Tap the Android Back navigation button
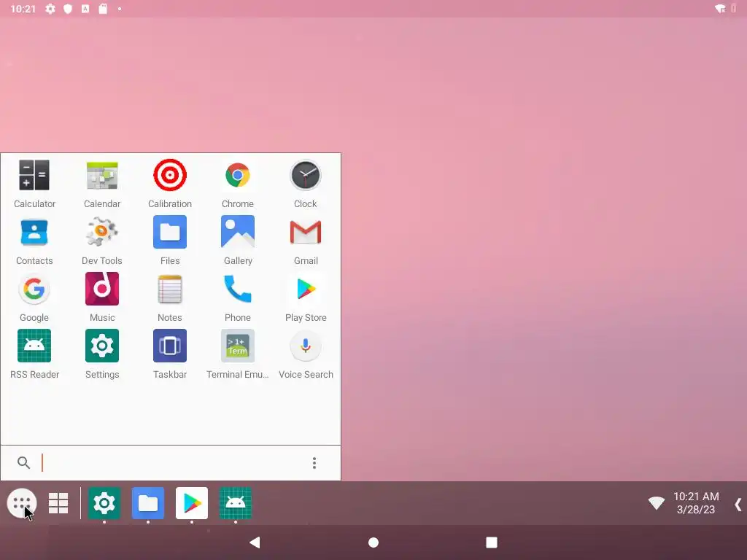Image resolution: width=747 pixels, height=560 pixels. (x=255, y=542)
